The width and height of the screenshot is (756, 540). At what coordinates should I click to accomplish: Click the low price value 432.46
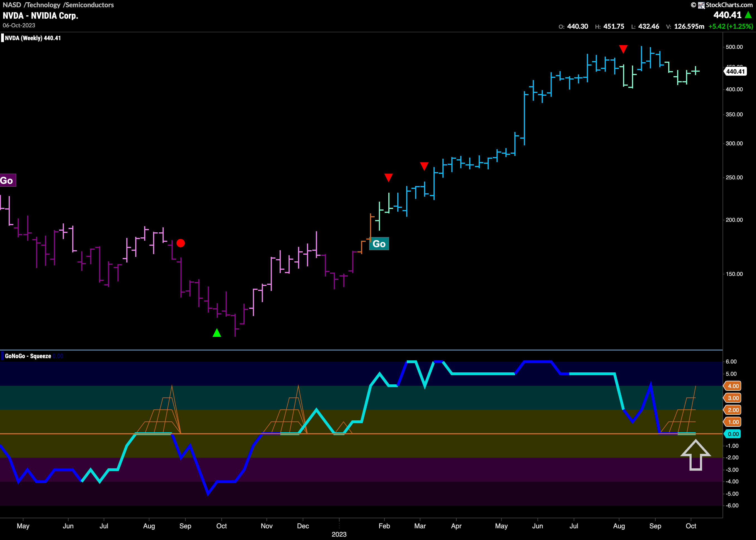point(649,26)
